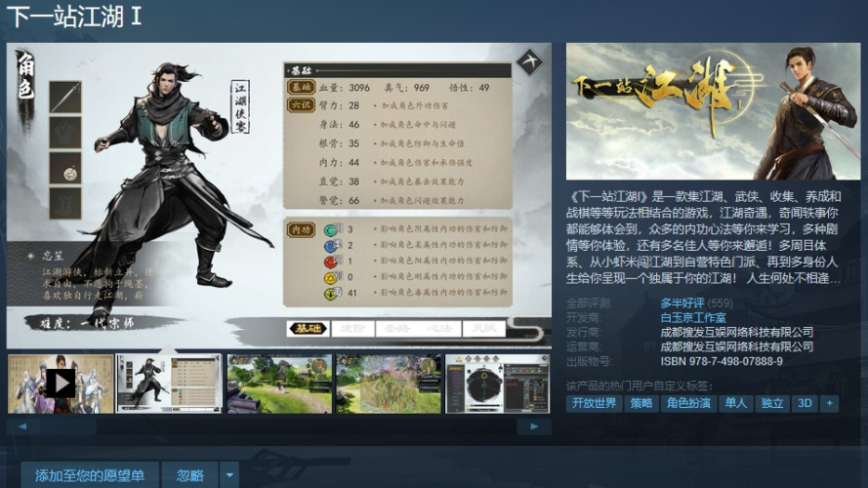Open the dropdown arrow next to 忽略
The image size is (868, 488).
(229, 475)
